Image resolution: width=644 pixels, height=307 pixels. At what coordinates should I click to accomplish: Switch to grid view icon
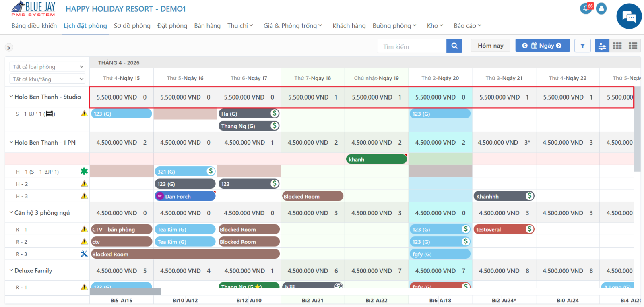617,46
